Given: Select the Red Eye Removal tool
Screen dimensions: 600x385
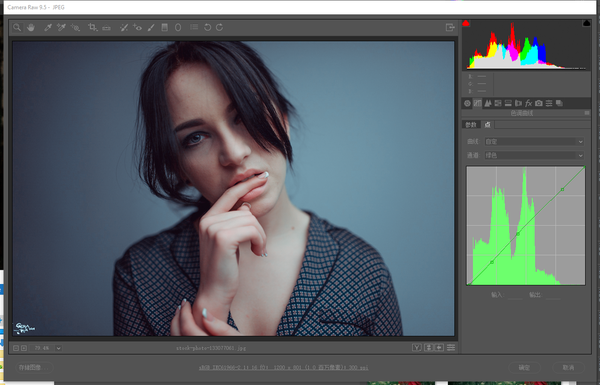Looking at the screenshot, I should [x=137, y=27].
